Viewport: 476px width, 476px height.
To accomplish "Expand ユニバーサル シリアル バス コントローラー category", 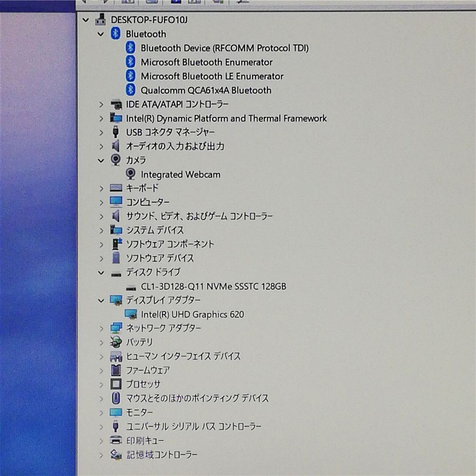I will coord(101,427).
